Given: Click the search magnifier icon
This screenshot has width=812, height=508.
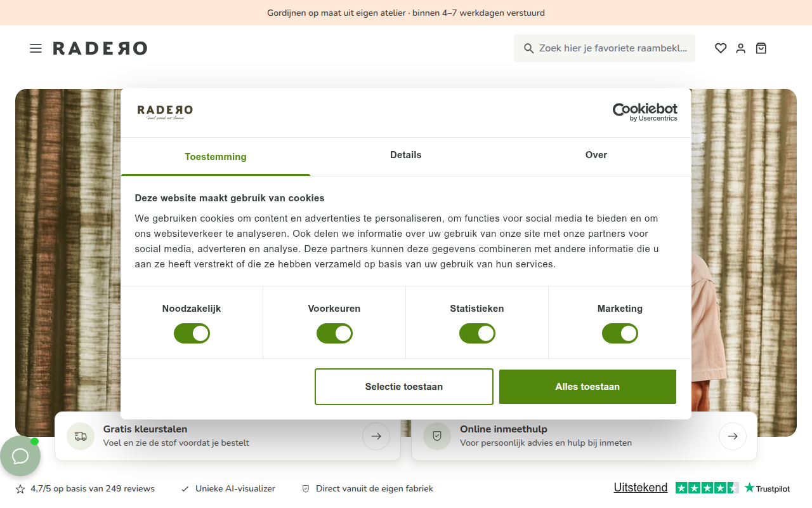Looking at the screenshot, I should click(x=528, y=48).
